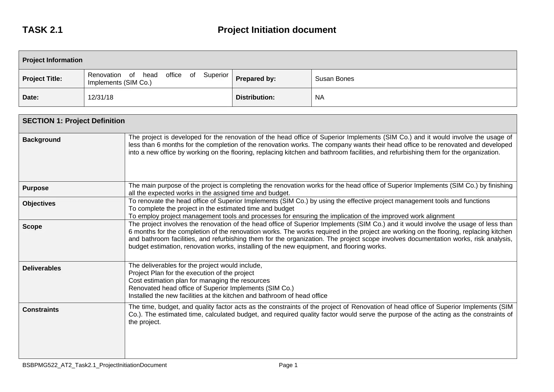This screenshot has height=392, width=554.
Task: Select the 'Prepared by:' label
Action: (x=256, y=79)
